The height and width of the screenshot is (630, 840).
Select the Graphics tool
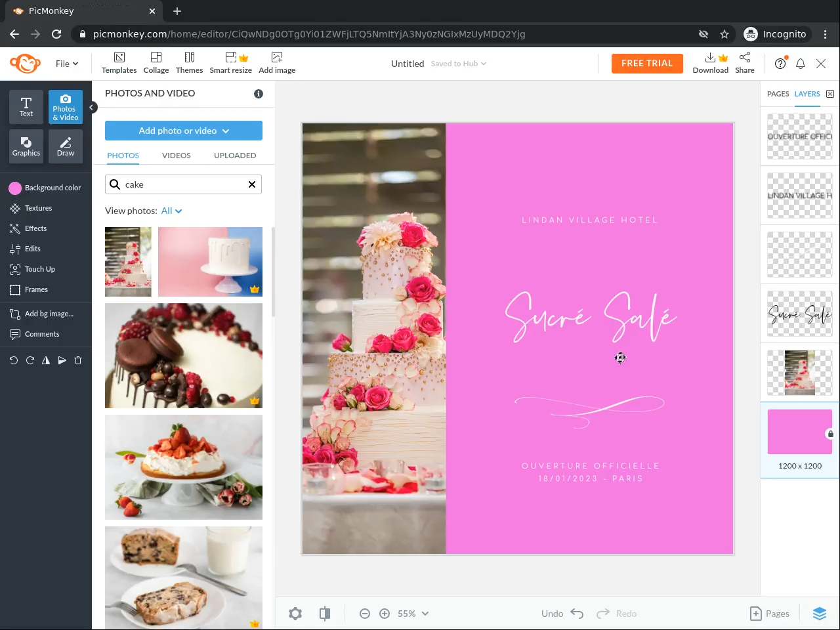tap(26, 146)
